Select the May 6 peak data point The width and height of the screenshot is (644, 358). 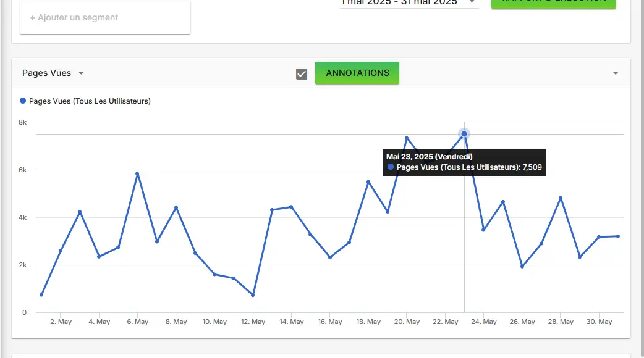point(137,174)
